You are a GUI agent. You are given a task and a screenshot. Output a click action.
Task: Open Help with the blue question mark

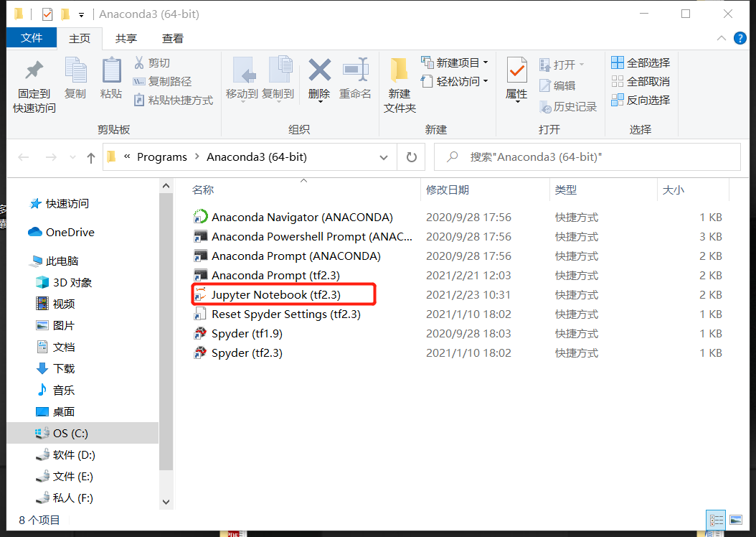740,38
